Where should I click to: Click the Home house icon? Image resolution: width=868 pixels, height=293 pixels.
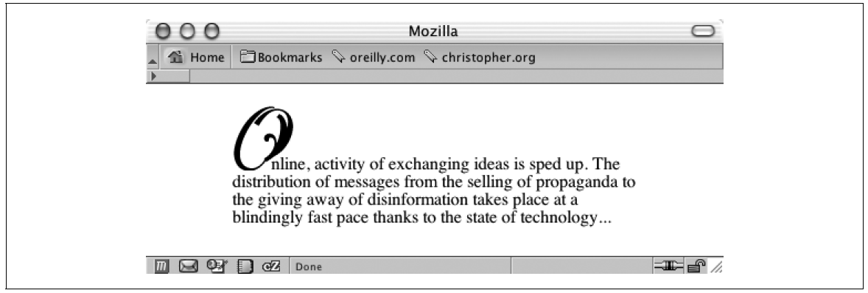pyautogui.click(x=176, y=57)
